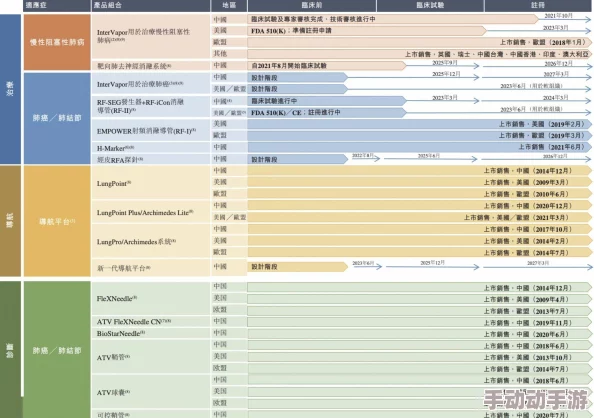Click the 適應症 column header
This screenshot has height=418, width=594.
[57, 5]
